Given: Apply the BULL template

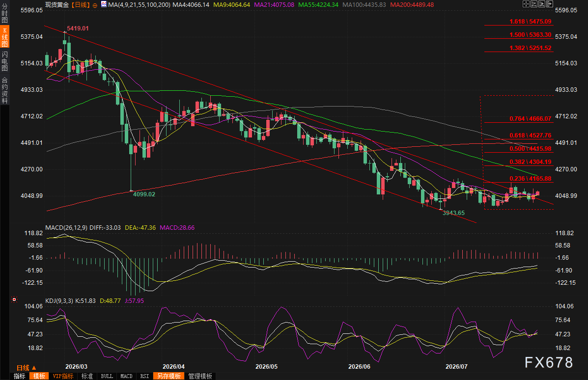Looking at the screenshot, I should pos(107,376).
